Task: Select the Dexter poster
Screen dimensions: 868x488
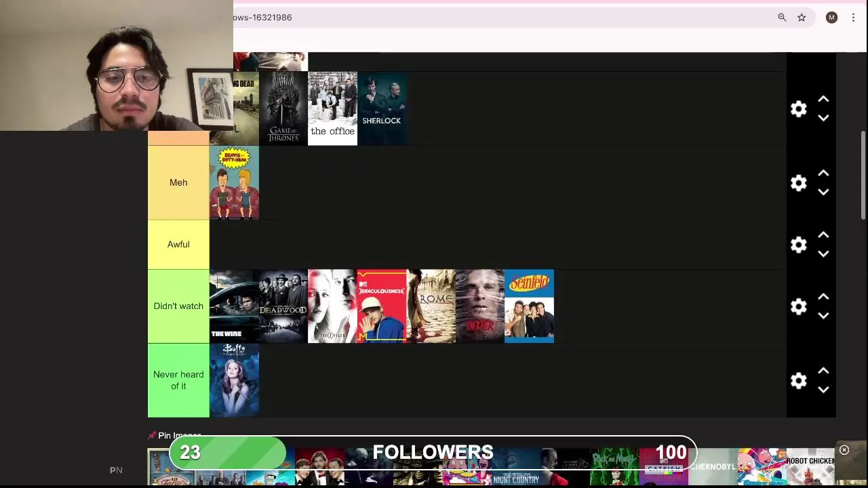Action: point(480,306)
